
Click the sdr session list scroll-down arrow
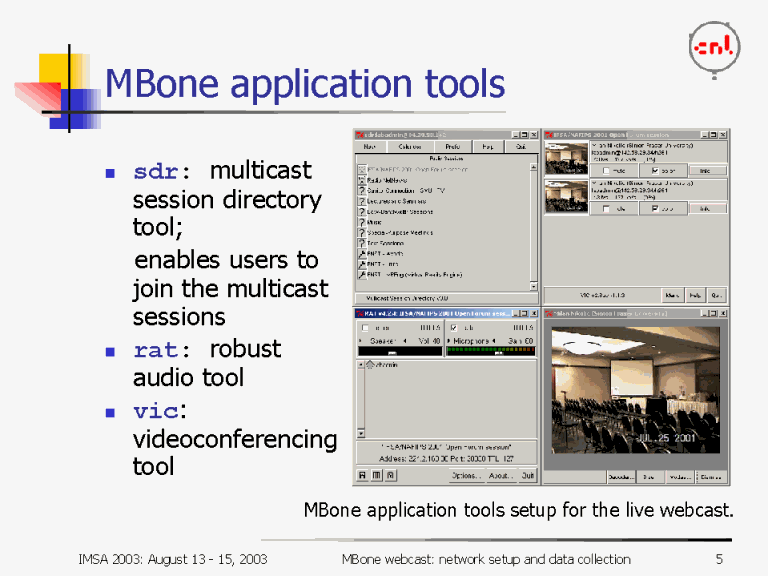pos(534,286)
